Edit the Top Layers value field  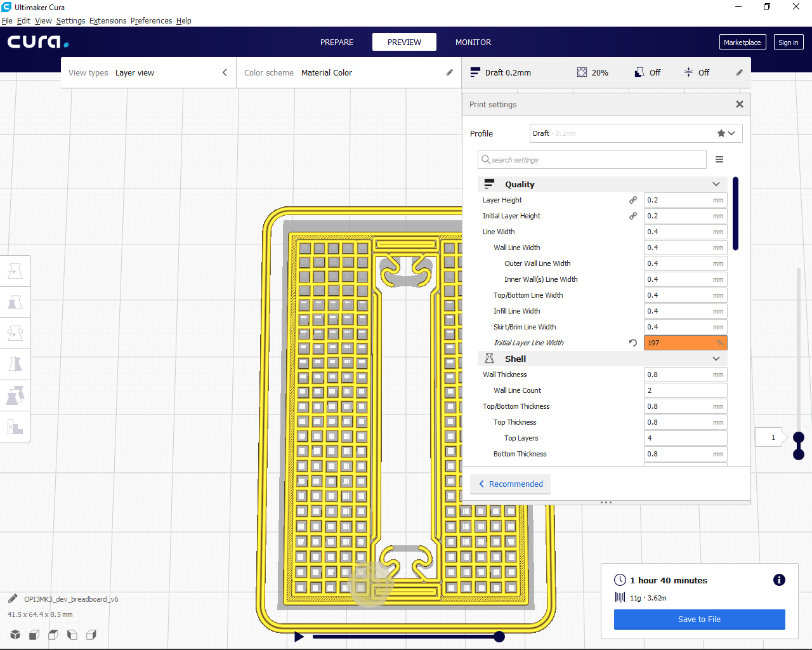[x=685, y=438]
